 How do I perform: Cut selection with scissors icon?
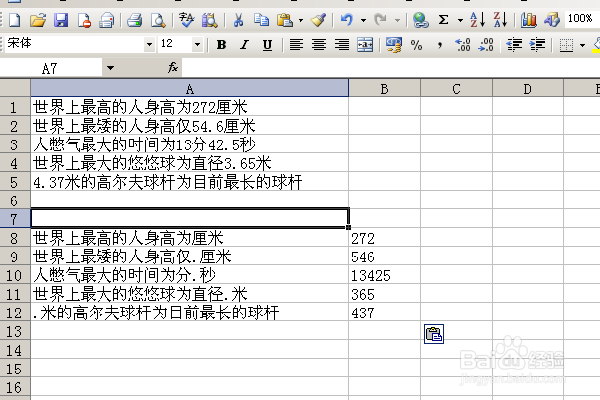click(x=238, y=20)
